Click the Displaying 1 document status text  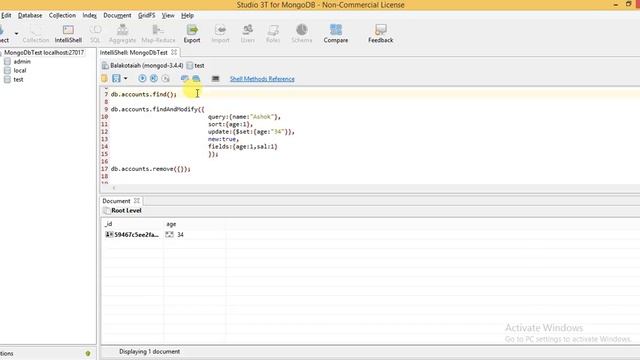pyautogui.click(x=149, y=351)
